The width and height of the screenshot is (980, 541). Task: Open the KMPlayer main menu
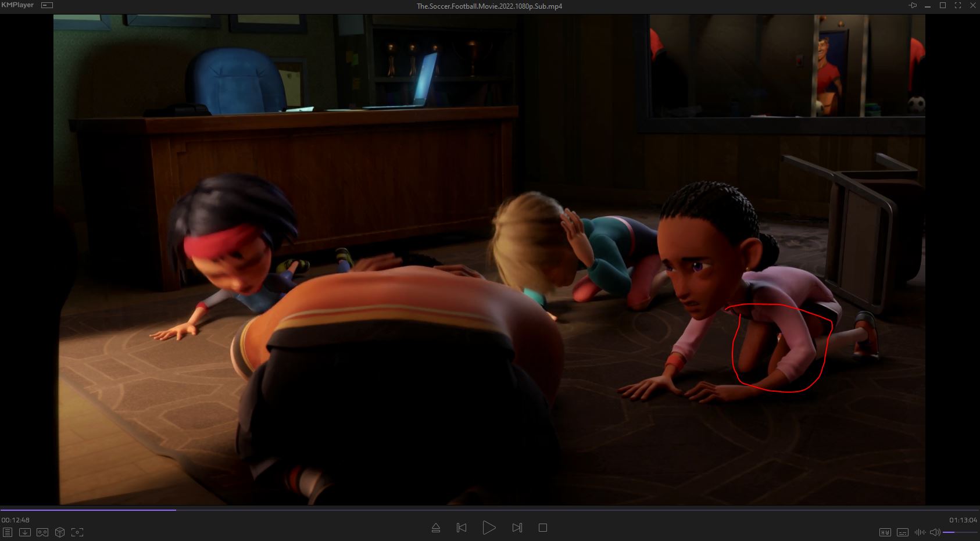click(17, 5)
